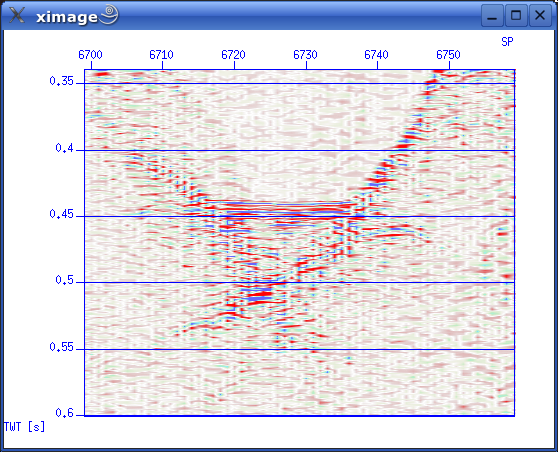This screenshot has height=452, width=558.
Task: Click the 6740 shot point axis label
Action: (377, 55)
